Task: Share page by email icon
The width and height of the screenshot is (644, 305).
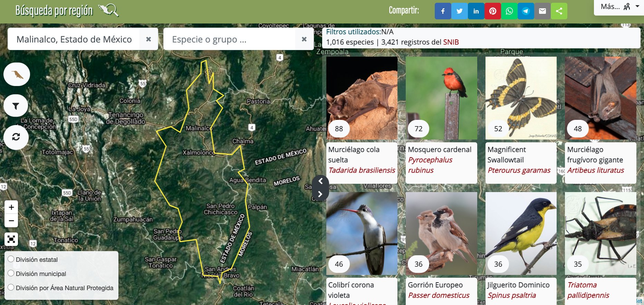Action: [x=542, y=11]
